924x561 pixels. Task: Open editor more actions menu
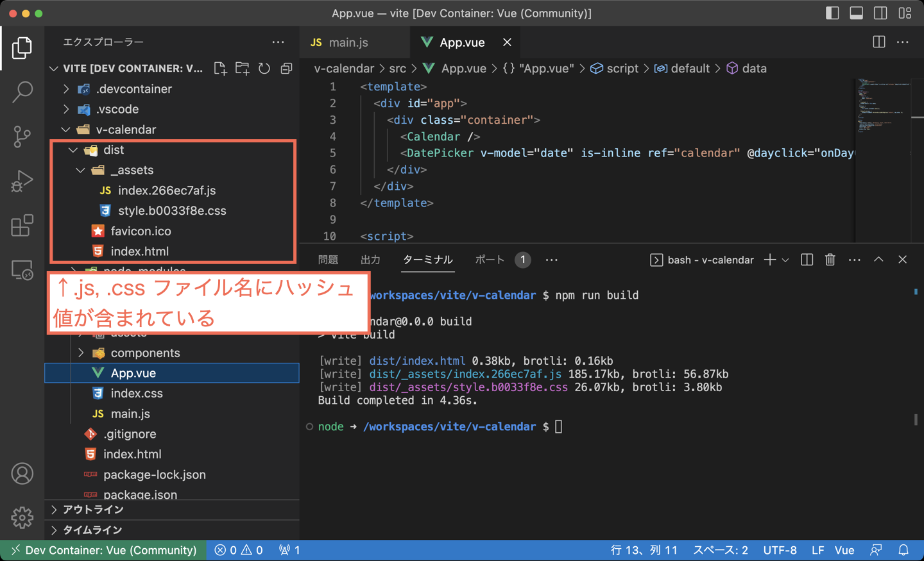903,42
